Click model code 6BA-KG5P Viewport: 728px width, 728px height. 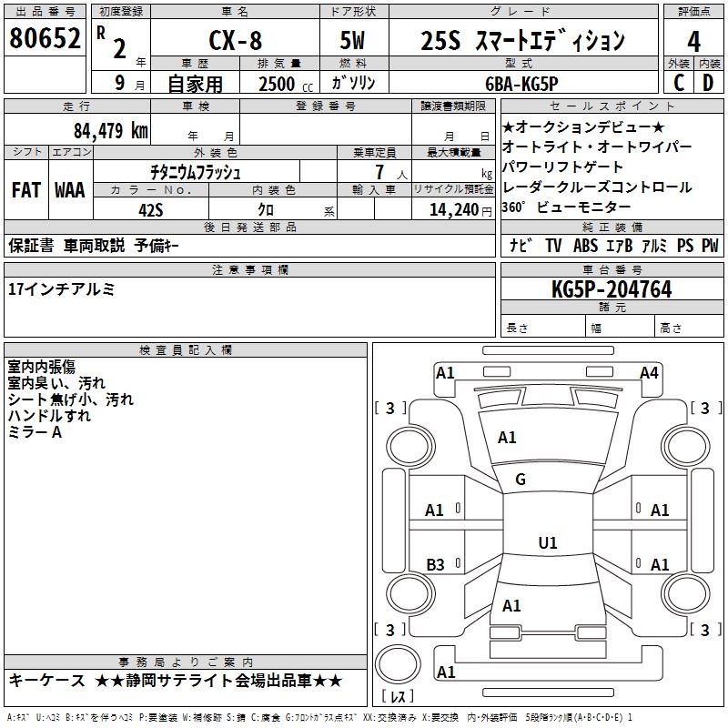521,84
